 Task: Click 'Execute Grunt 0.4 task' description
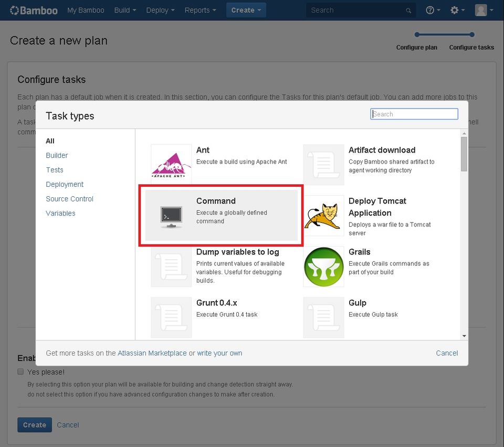(x=227, y=315)
